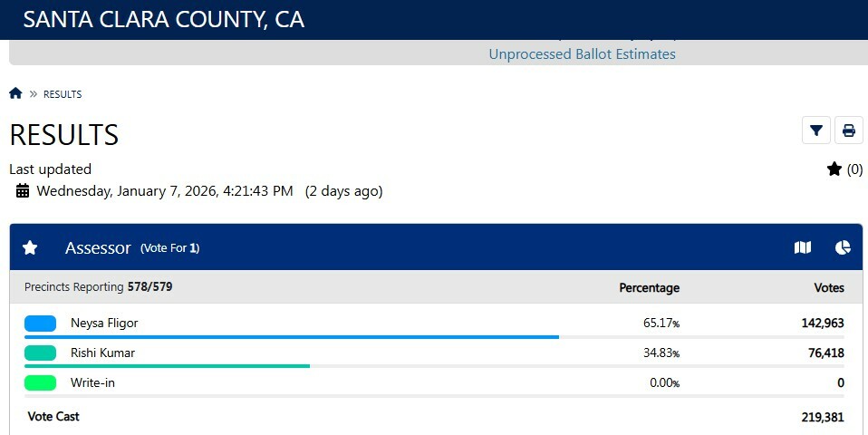868x435 pixels.
Task: Click the home breadcrumb icon
Action: [x=15, y=93]
